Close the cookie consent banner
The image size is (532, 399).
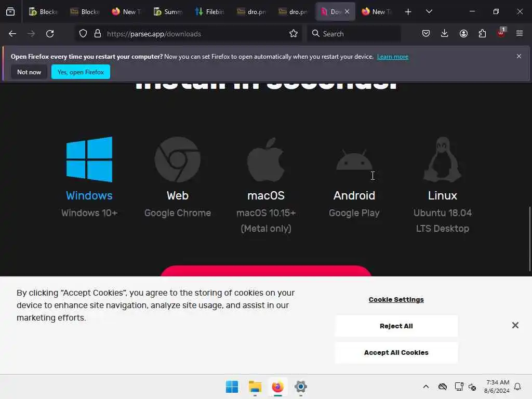(515, 325)
